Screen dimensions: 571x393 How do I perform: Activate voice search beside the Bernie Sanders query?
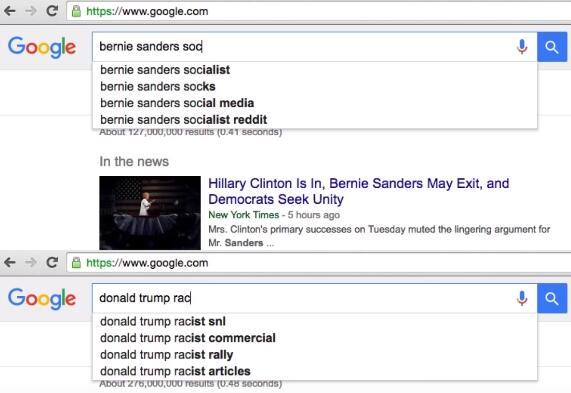pos(522,47)
